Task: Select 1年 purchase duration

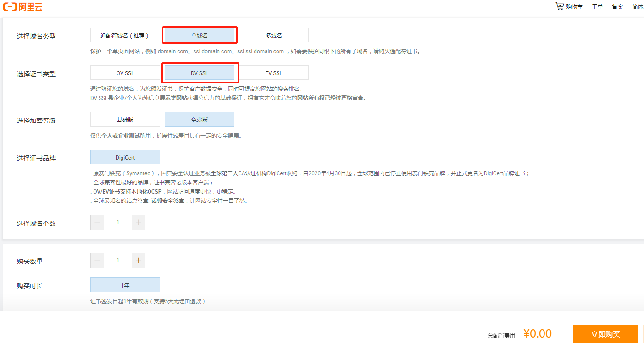Action: (125, 284)
